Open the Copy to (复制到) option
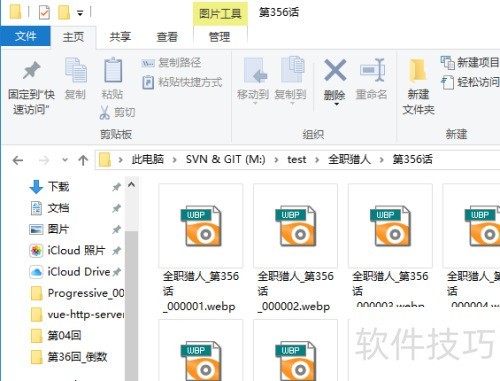500x381 pixels. [291, 80]
